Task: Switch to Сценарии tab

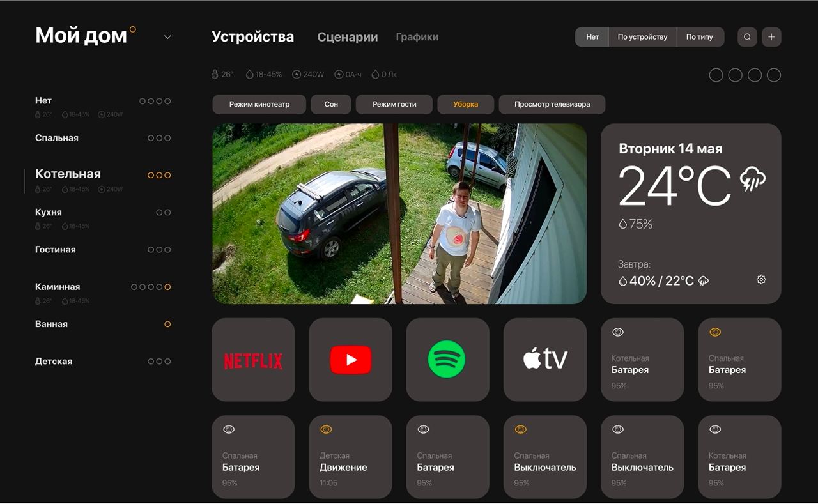Action: tap(348, 37)
